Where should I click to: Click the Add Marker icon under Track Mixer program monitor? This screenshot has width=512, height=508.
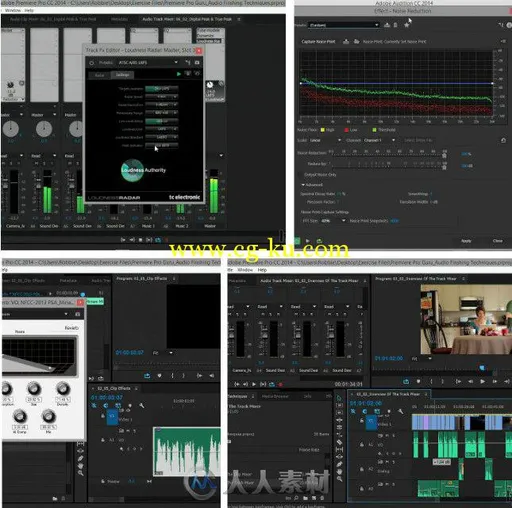click(418, 381)
